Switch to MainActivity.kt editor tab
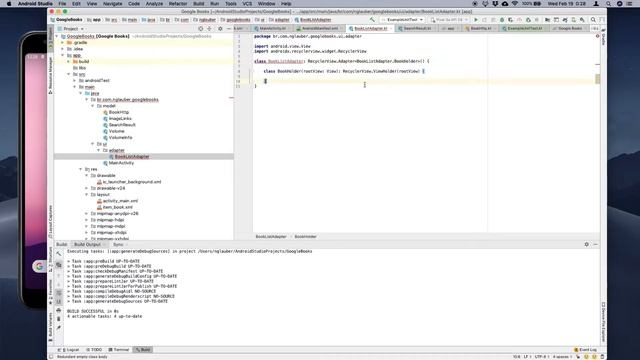 tap(272, 29)
